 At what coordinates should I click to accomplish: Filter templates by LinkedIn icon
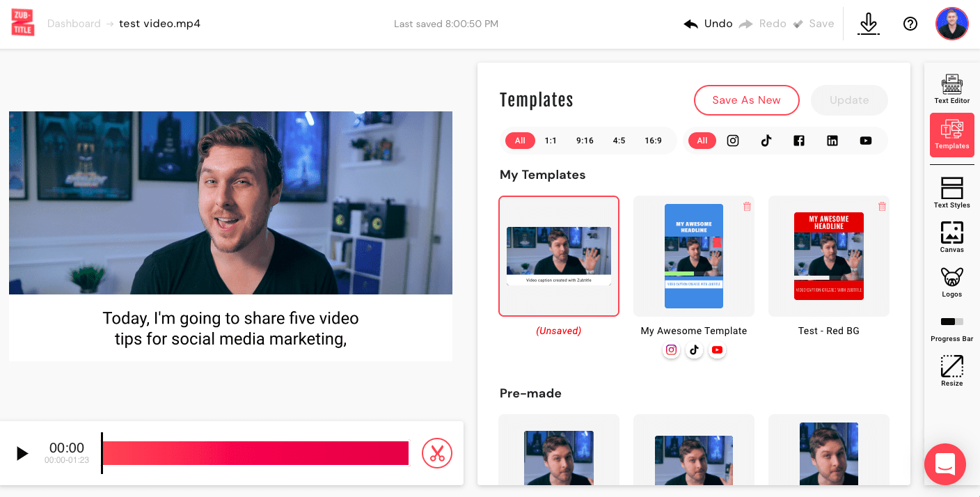832,141
